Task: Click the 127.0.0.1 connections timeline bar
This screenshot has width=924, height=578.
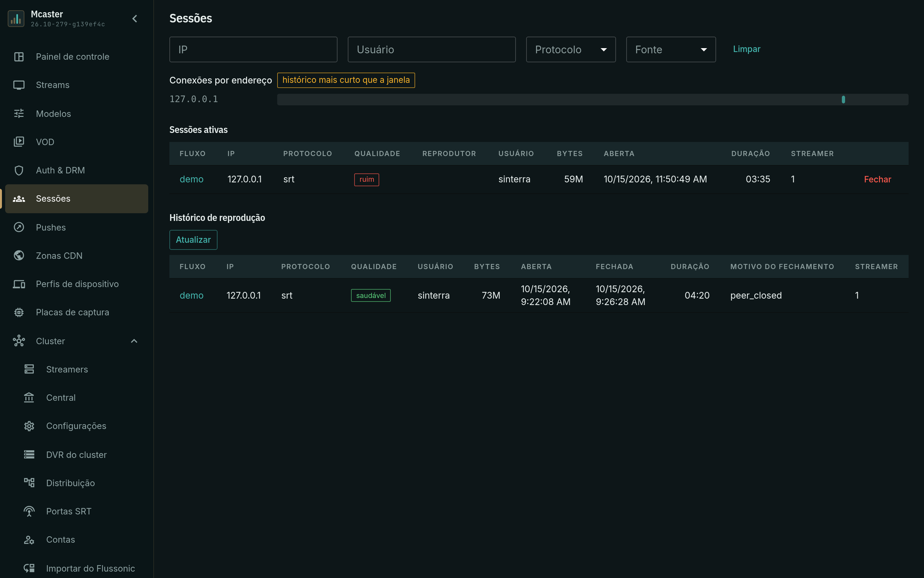Action: point(593,100)
